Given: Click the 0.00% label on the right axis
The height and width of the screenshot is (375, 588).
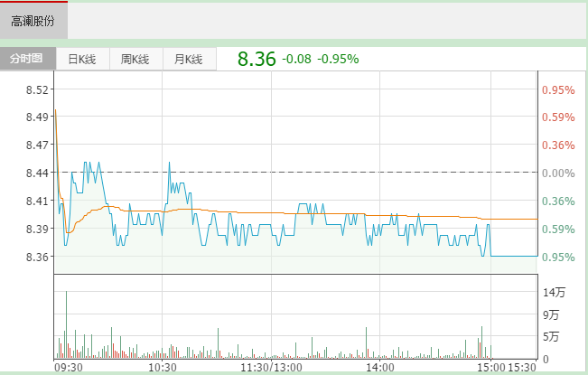Looking at the screenshot, I should [557, 173].
